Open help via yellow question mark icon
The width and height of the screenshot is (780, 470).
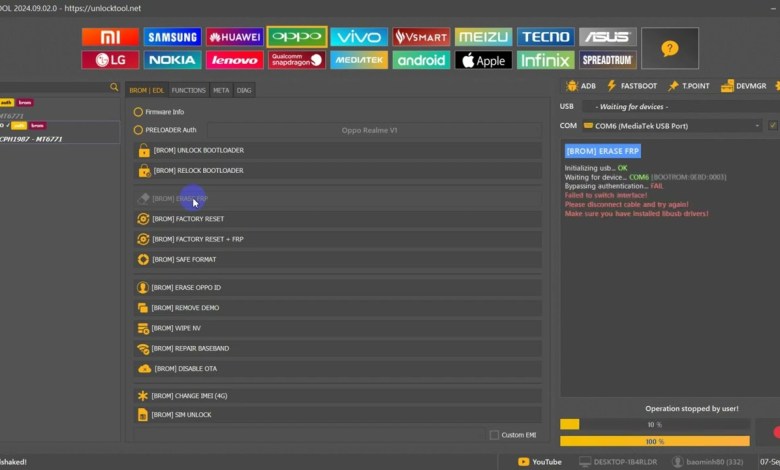click(x=670, y=48)
